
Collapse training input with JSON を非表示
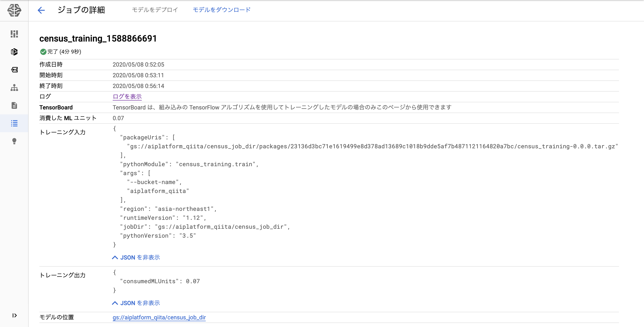click(x=136, y=258)
